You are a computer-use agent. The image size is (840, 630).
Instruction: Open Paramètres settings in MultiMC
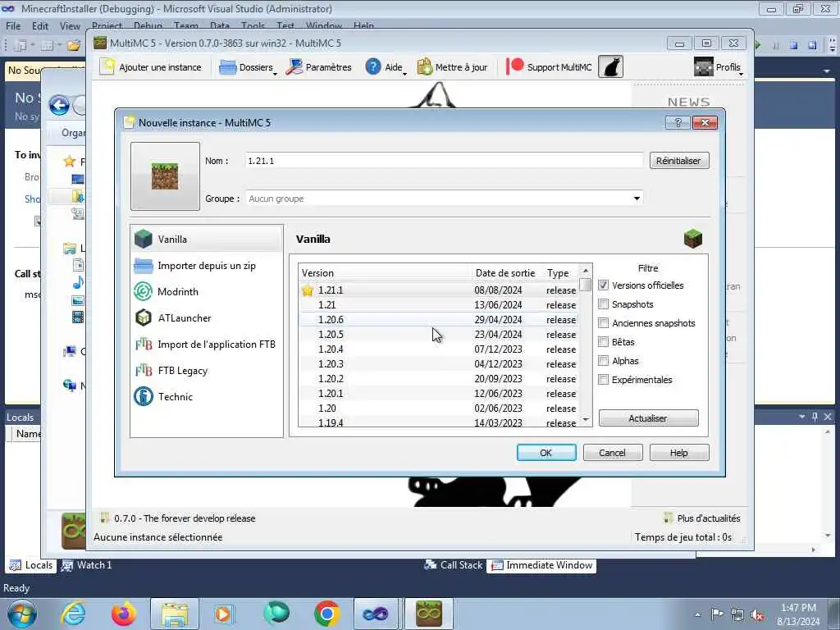[x=318, y=67]
